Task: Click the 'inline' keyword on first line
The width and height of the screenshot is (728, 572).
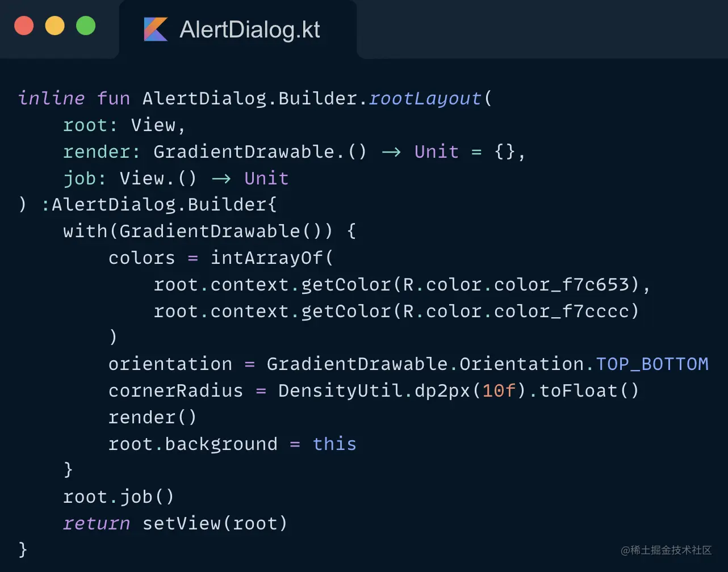Action: pos(52,98)
